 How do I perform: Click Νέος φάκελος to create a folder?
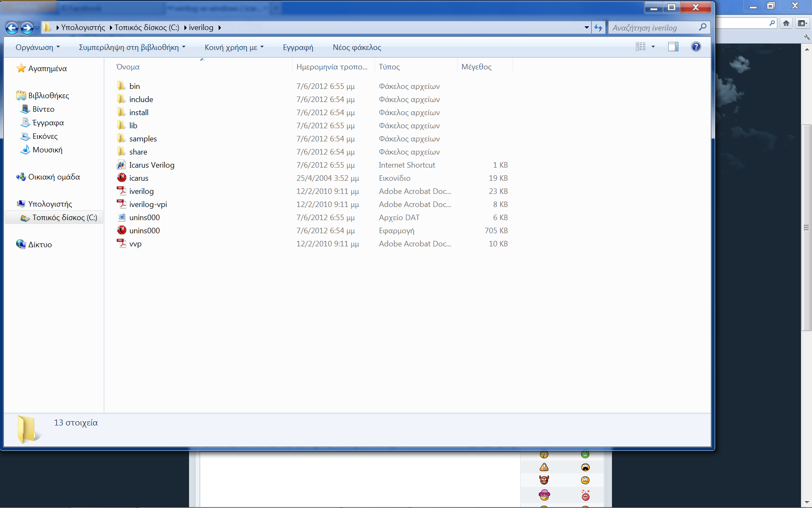(357, 47)
